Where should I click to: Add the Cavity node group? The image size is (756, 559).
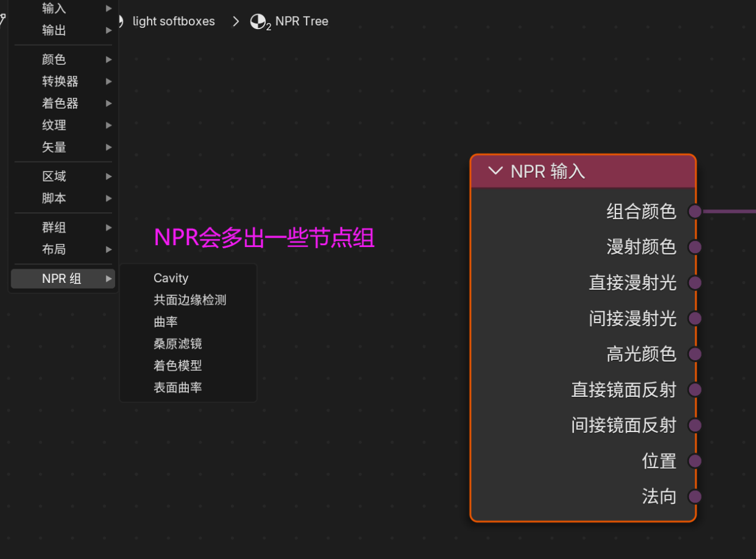(x=188, y=278)
